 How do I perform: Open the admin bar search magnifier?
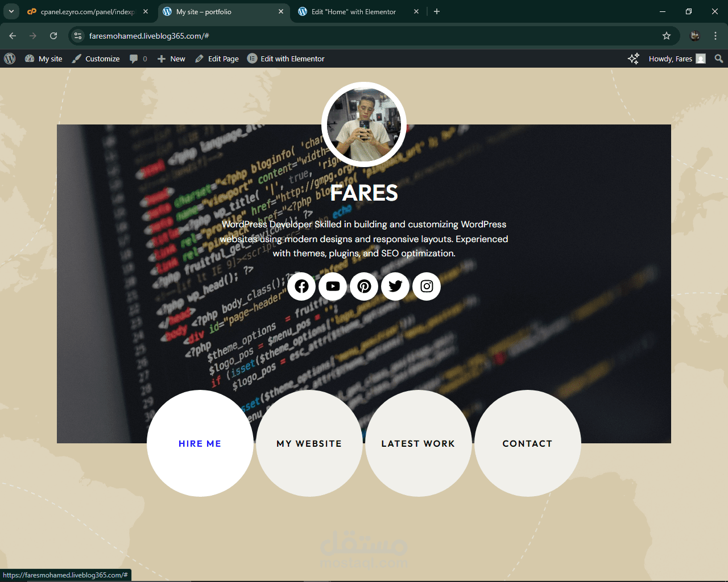click(719, 59)
